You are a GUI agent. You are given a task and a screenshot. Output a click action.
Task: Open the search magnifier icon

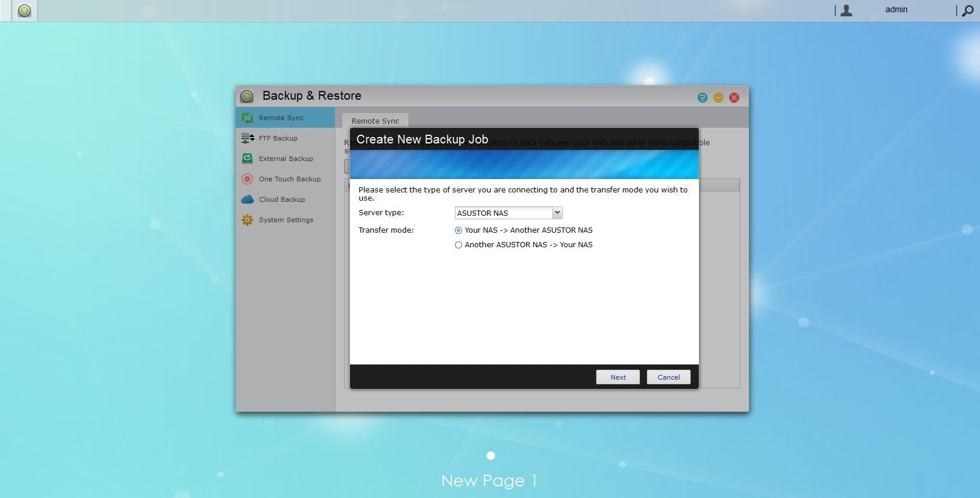click(968, 10)
